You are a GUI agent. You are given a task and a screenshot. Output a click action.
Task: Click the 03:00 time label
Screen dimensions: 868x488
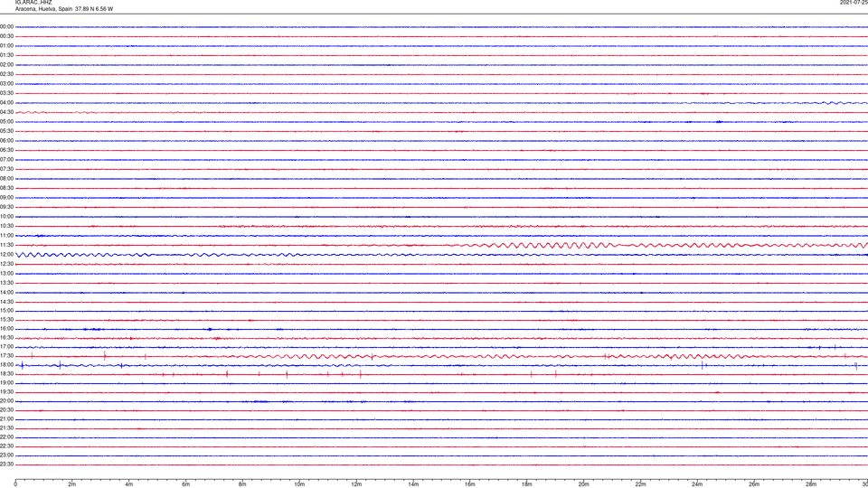(6, 83)
